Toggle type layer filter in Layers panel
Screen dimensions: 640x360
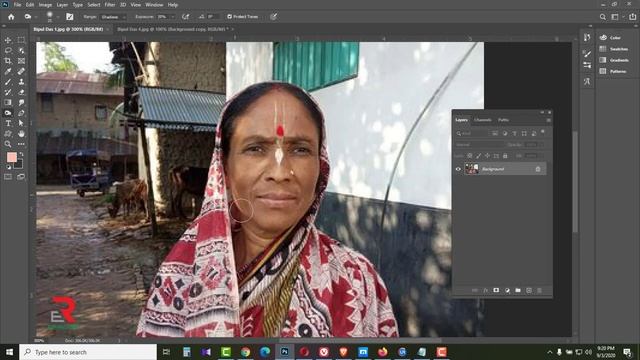point(514,133)
